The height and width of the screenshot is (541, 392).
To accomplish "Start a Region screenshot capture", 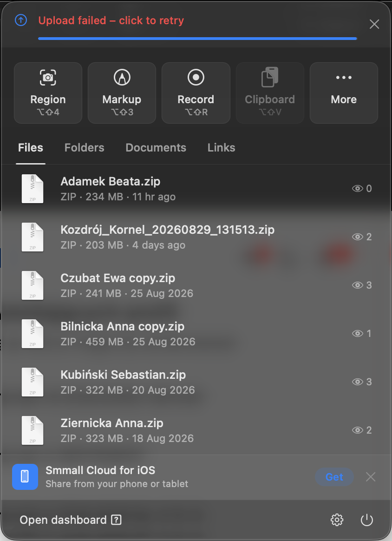I will (48, 93).
